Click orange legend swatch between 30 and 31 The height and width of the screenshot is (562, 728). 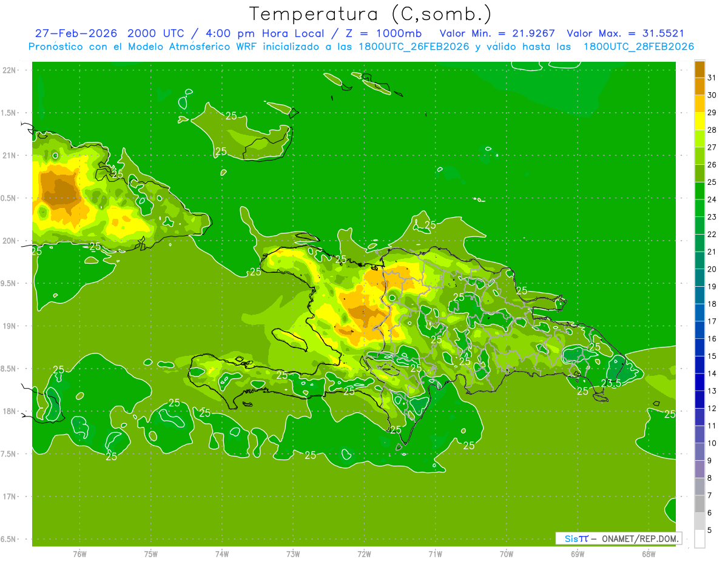699,86
